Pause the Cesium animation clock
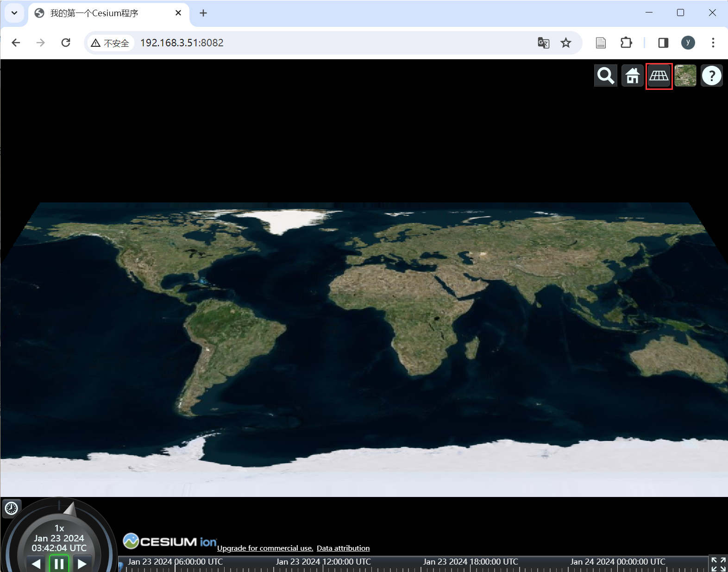 click(59, 564)
